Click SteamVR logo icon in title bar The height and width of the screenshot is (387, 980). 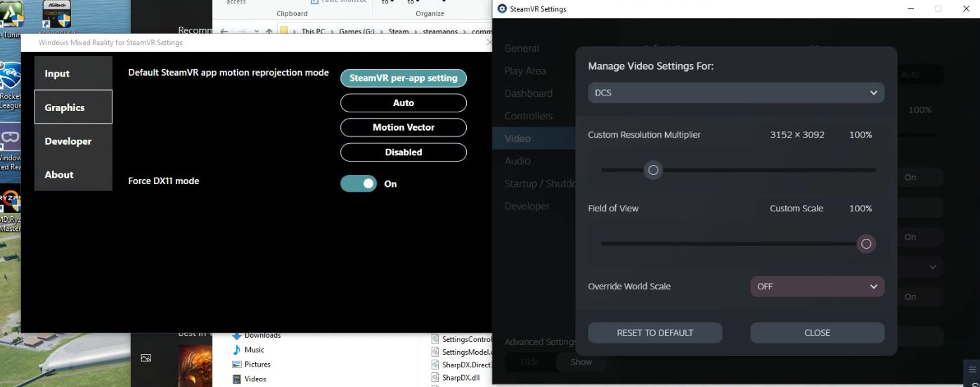(x=501, y=9)
